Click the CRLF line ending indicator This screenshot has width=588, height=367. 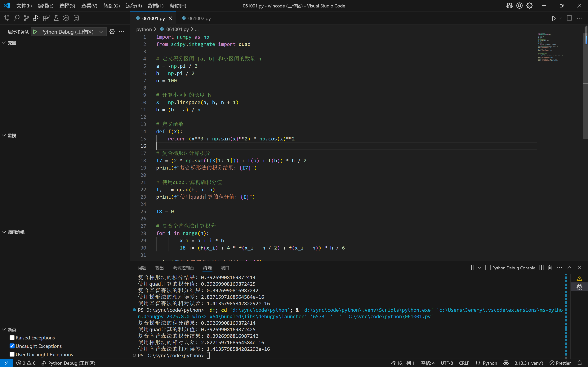pos(464,363)
